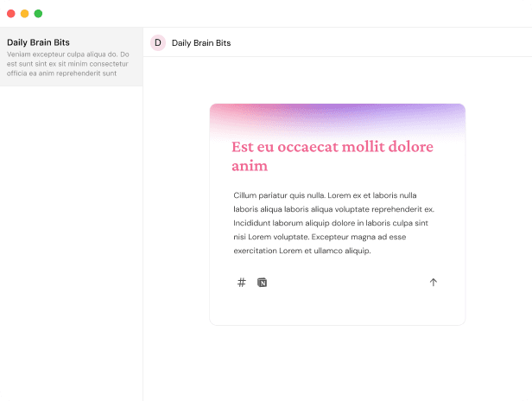This screenshot has width=532, height=401.
Task: Open the Notion icon in the card footer
Action: pyautogui.click(x=262, y=283)
